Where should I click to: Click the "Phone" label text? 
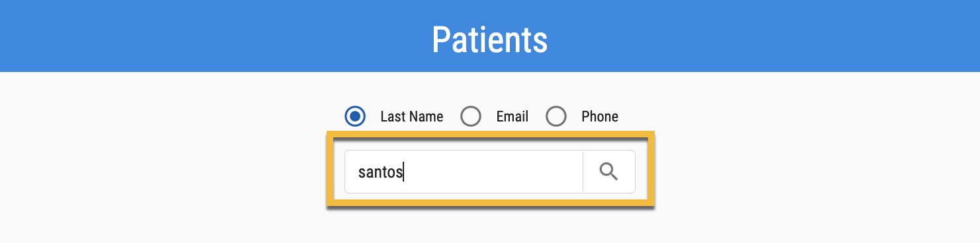coord(600,117)
